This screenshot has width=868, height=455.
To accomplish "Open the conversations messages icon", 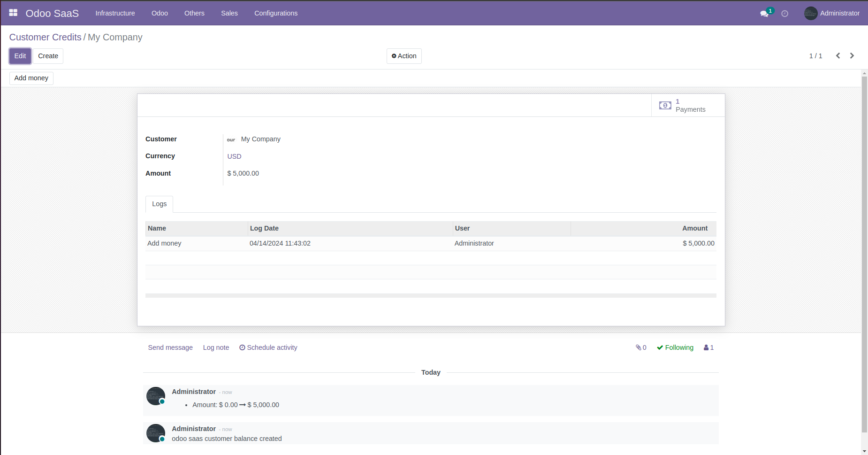I will [x=764, y=14].
